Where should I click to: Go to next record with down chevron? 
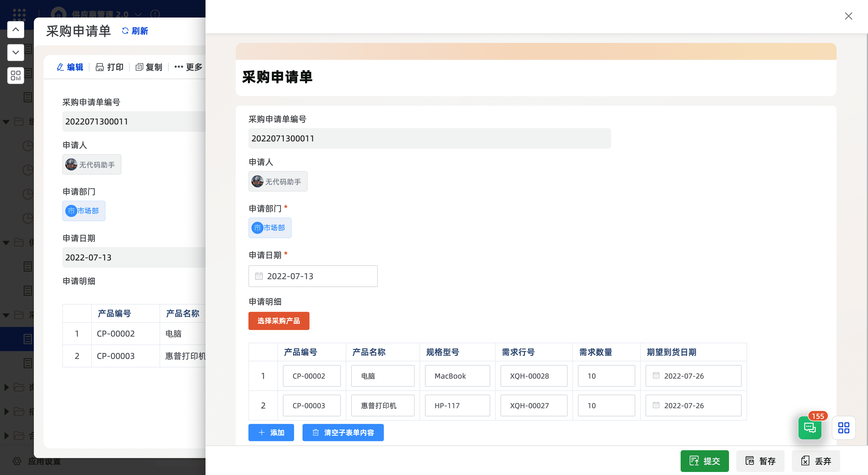15,53
